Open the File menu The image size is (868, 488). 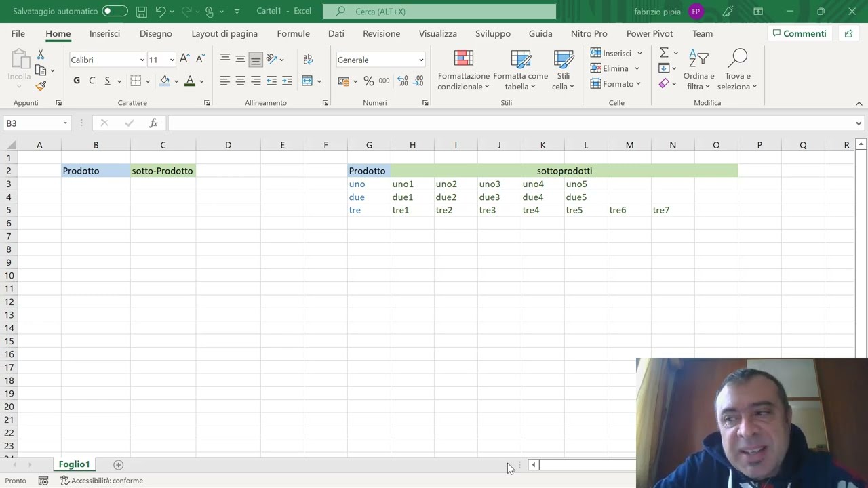[18, 33]
